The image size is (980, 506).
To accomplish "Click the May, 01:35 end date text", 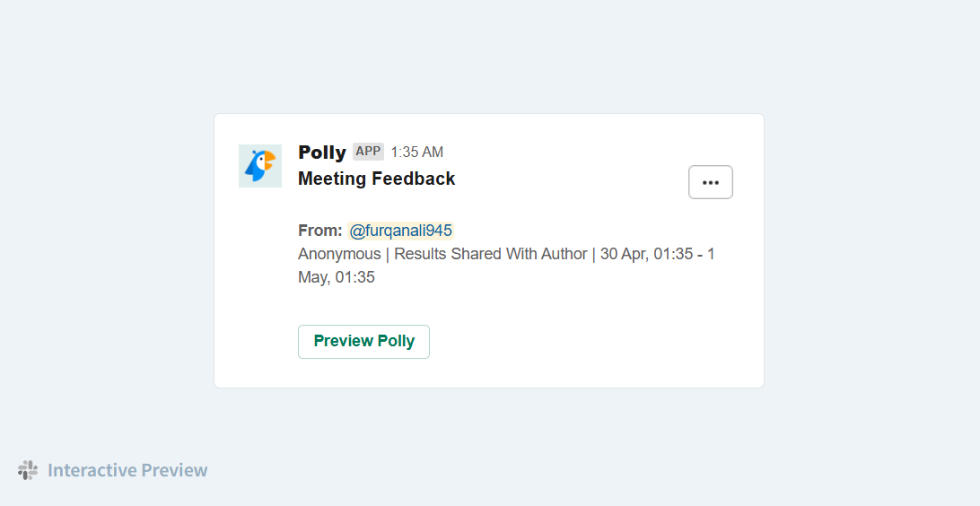I will pos(337,277).
